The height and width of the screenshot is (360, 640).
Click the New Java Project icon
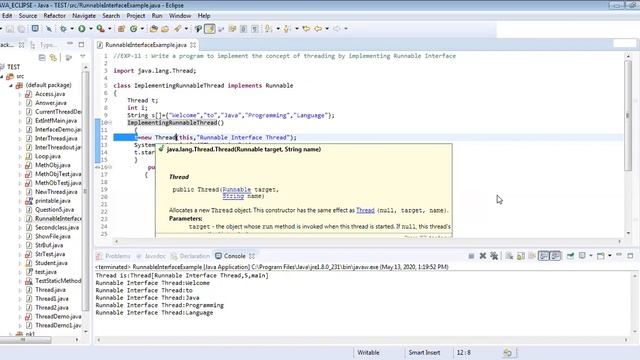[x=121, y=29]
